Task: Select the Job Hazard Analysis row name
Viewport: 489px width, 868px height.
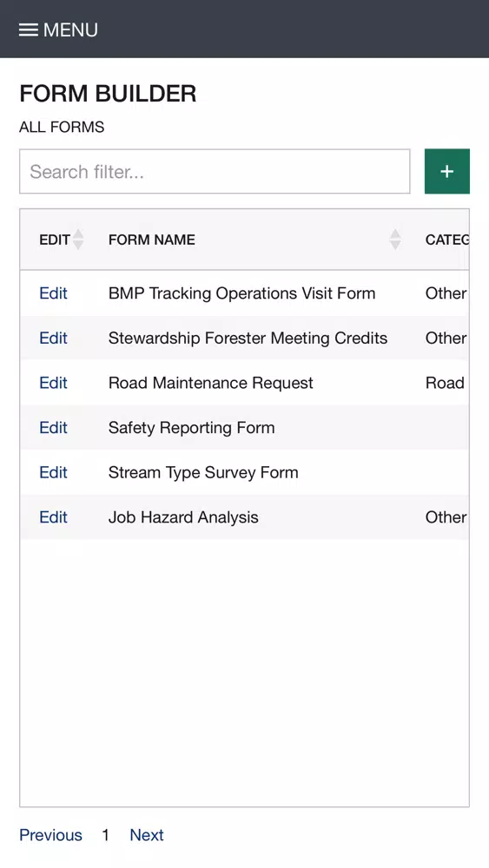Action: point(183,517)
